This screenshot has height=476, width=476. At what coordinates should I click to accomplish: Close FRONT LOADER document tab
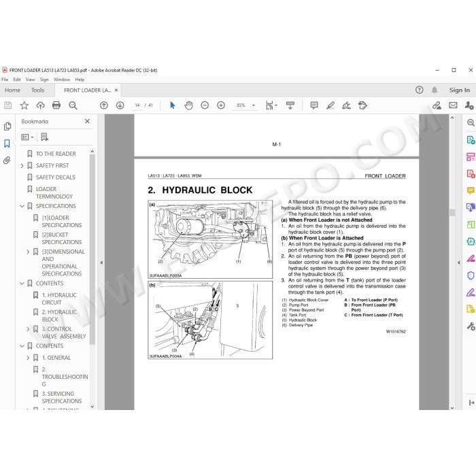pyautogui.click(x=116, y=90)
